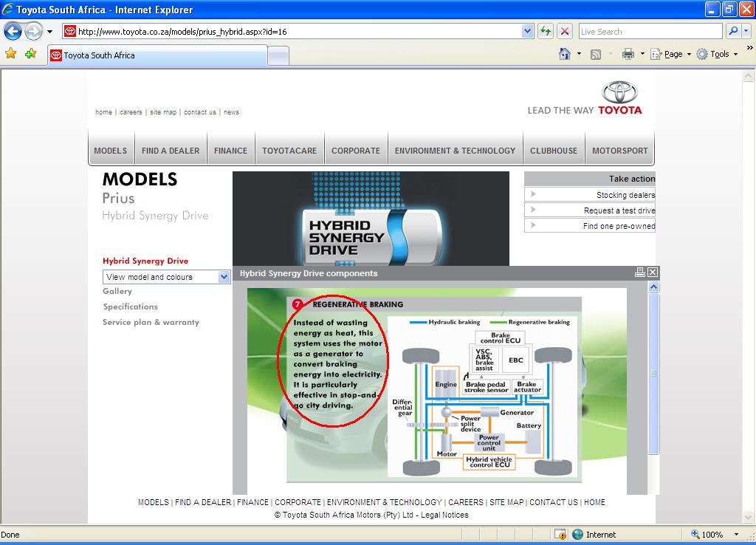
Task: Show more command bar items chevron
Action: point(749,48)
